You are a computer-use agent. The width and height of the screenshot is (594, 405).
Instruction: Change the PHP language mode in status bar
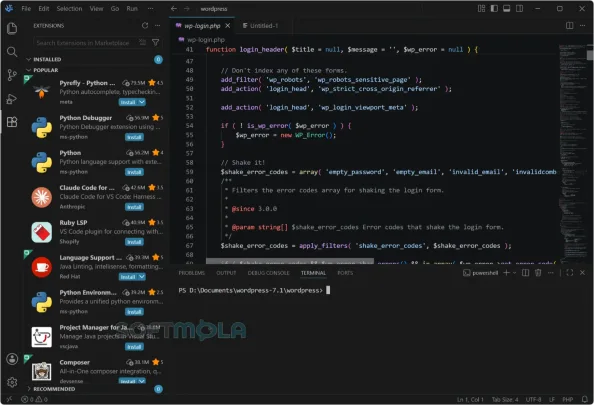[x=567, y=399]
